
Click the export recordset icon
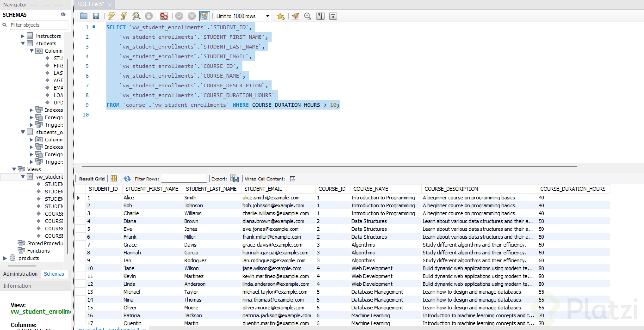pyautogui.click(x=234, y=179)
